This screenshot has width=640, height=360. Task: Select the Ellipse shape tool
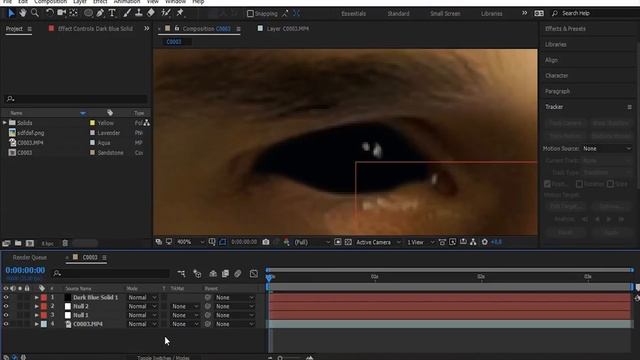click(x=88, y=13)
